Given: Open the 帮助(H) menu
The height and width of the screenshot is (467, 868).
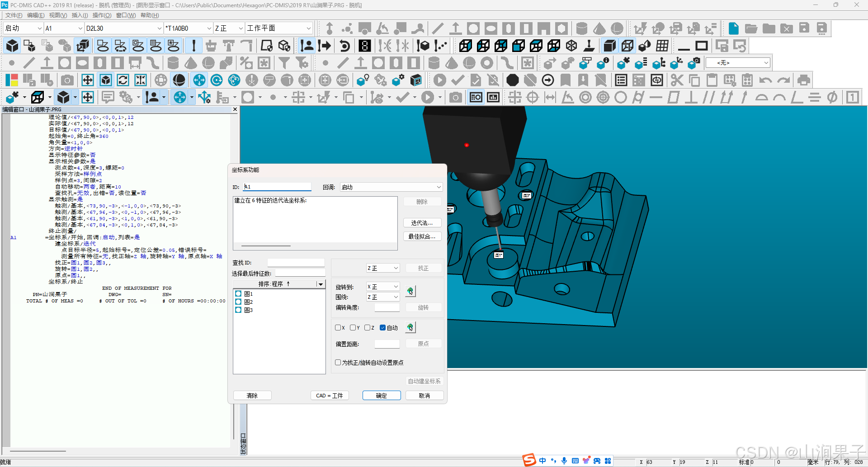Looking at the screenshot, I should coord(150,15).
